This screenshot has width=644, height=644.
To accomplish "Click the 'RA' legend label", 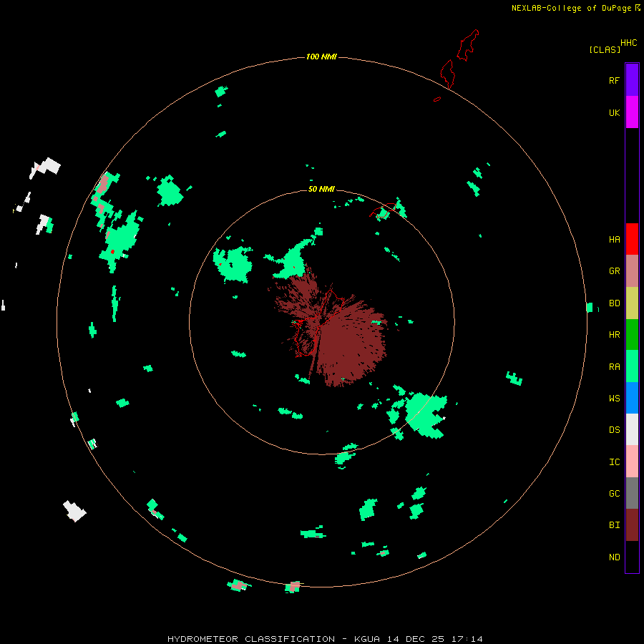I will click(614, 366).
